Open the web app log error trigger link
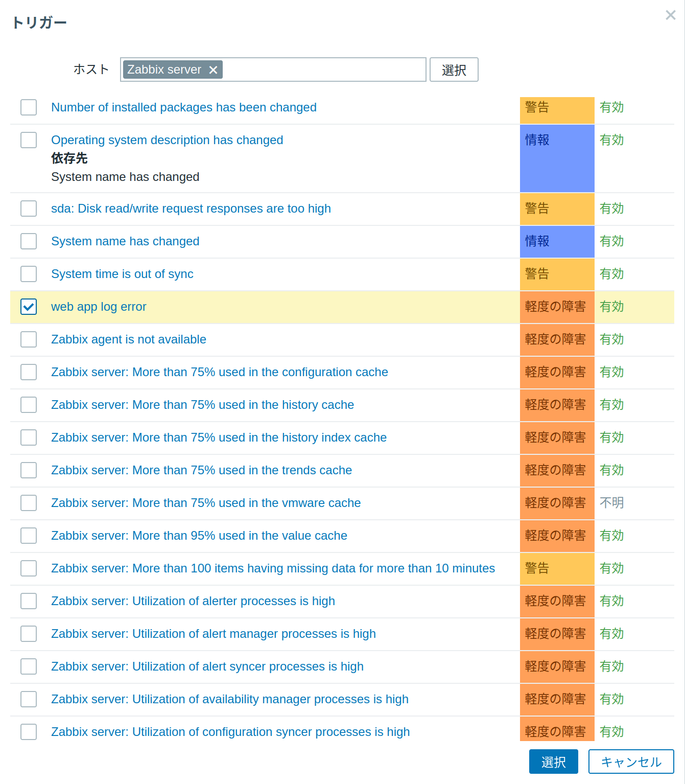 (99, 307)
